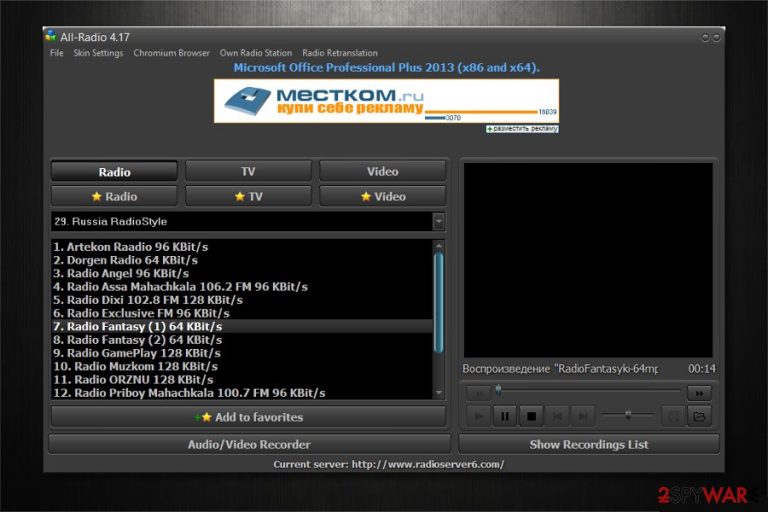Click the seek bar track middle
The image size is (768, 512).
[x=589, y=390]
